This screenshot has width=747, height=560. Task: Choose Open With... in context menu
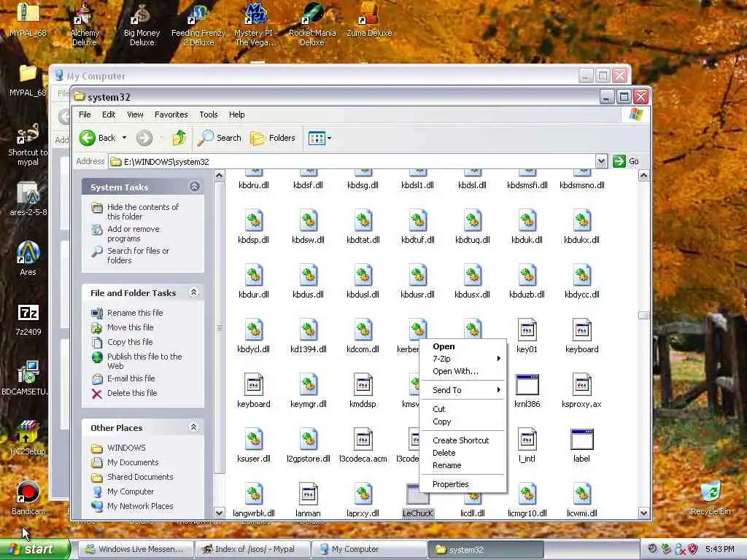click(x=462, y=371)
